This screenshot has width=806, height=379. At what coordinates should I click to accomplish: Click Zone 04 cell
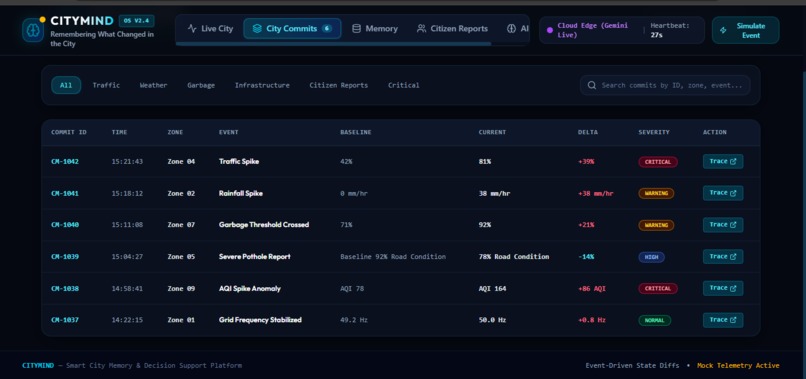tap(181, 161)
